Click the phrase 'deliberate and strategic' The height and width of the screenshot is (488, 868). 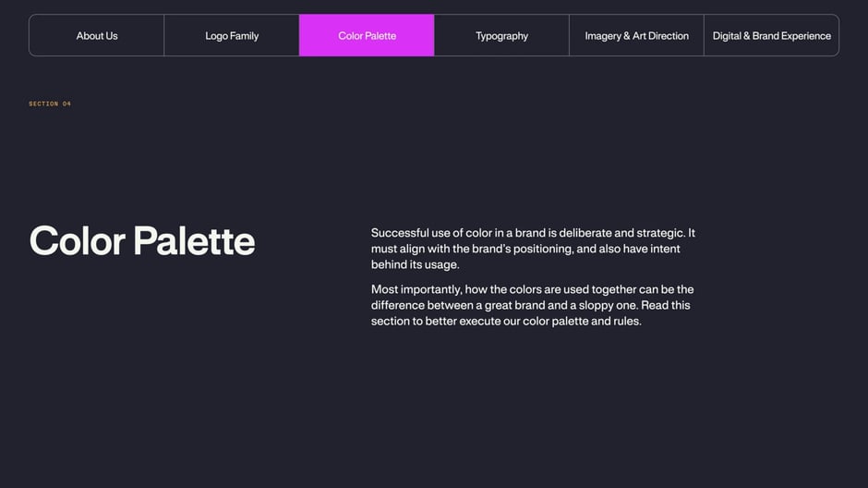tap(621, 233)
